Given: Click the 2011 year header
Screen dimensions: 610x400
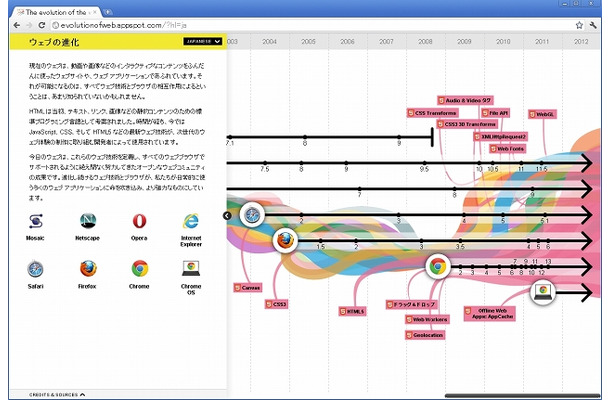Looking at the screenshot, I should (x=542, y=41).
